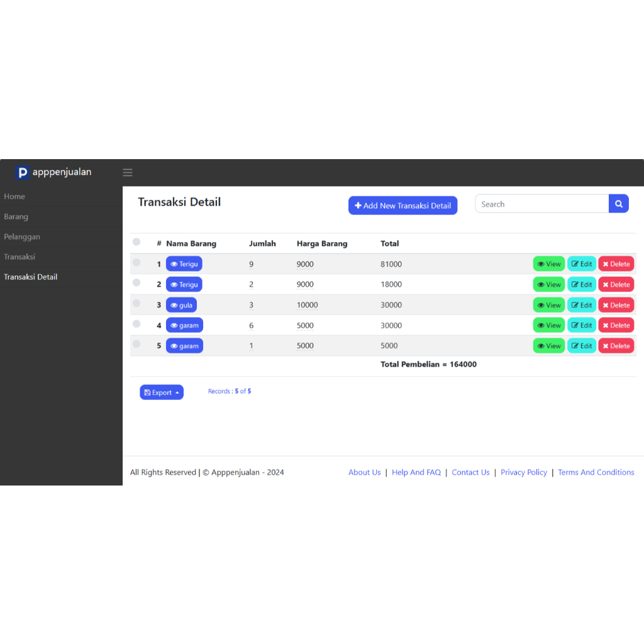Open the Privacy Policy footer link
644x644 pixels.
523,472
